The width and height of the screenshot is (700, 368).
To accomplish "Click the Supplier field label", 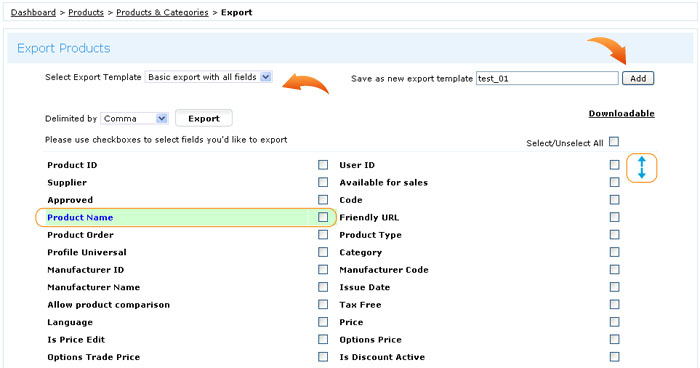I will [67, 183].
